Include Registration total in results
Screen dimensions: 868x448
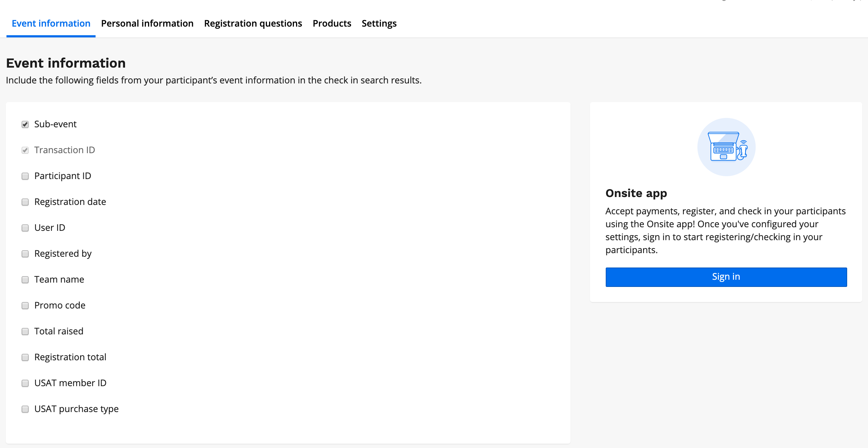[25, 357]
